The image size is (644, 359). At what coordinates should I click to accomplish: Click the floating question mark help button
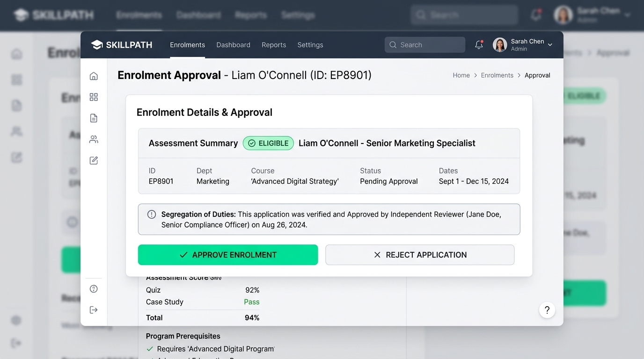click(547, 310)
